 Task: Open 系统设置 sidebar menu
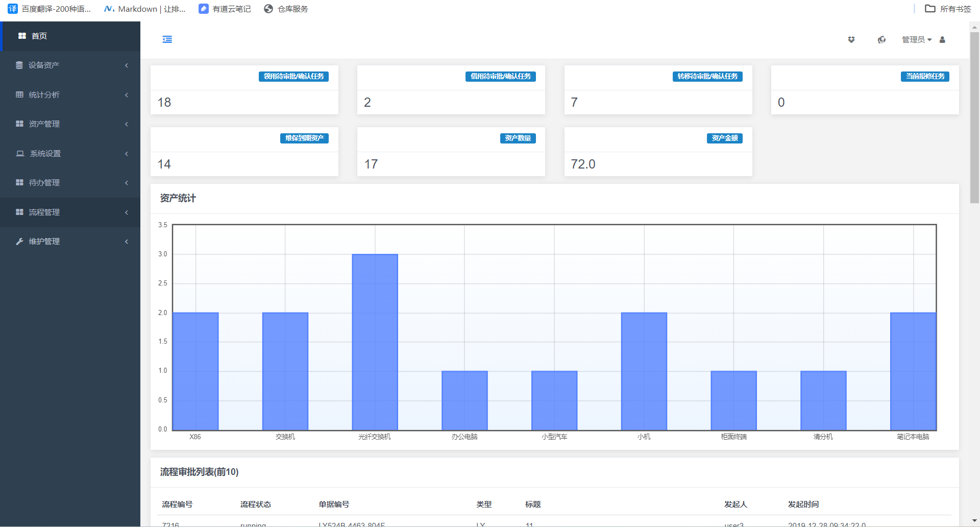click(70, 153)
